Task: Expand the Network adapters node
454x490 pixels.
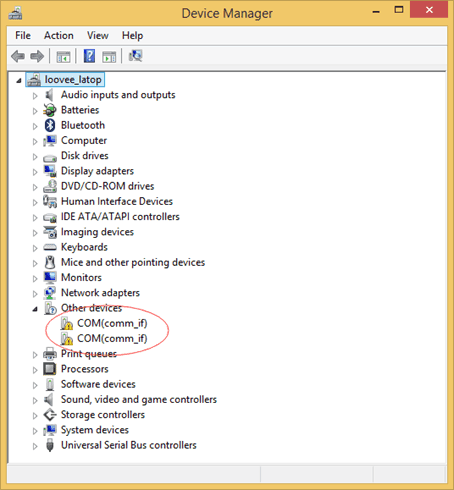Action: tap(35, 294)
